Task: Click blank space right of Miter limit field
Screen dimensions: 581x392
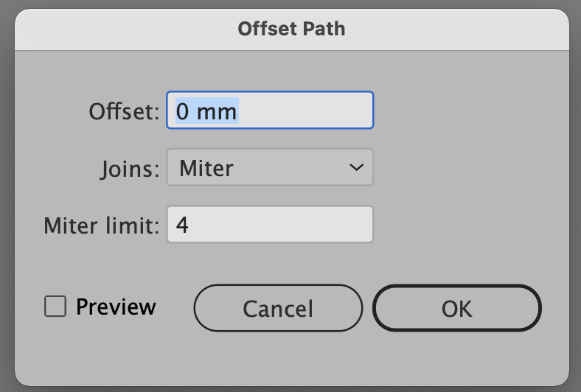Action: (x=470, y=224)
